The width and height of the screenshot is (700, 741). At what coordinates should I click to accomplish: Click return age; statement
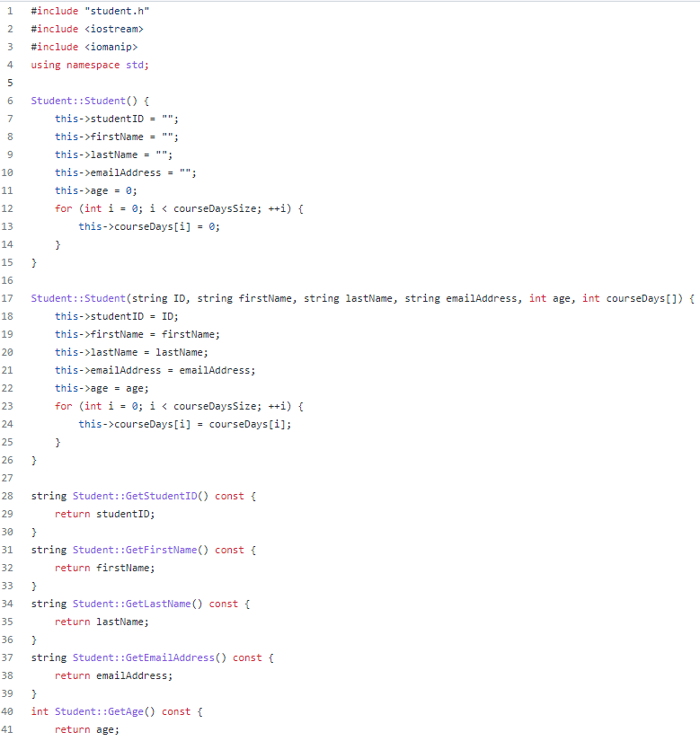(x=87, y=729)
